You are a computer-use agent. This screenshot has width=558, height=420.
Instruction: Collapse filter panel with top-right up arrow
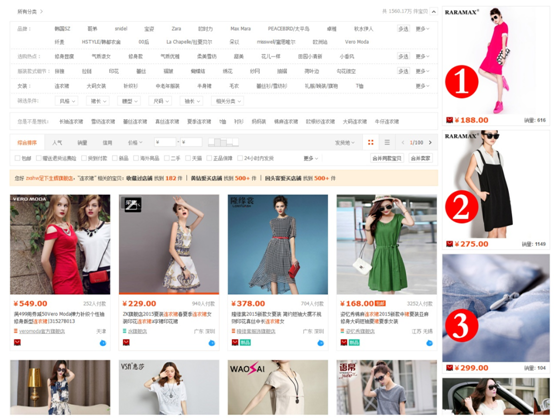point(433,12)
